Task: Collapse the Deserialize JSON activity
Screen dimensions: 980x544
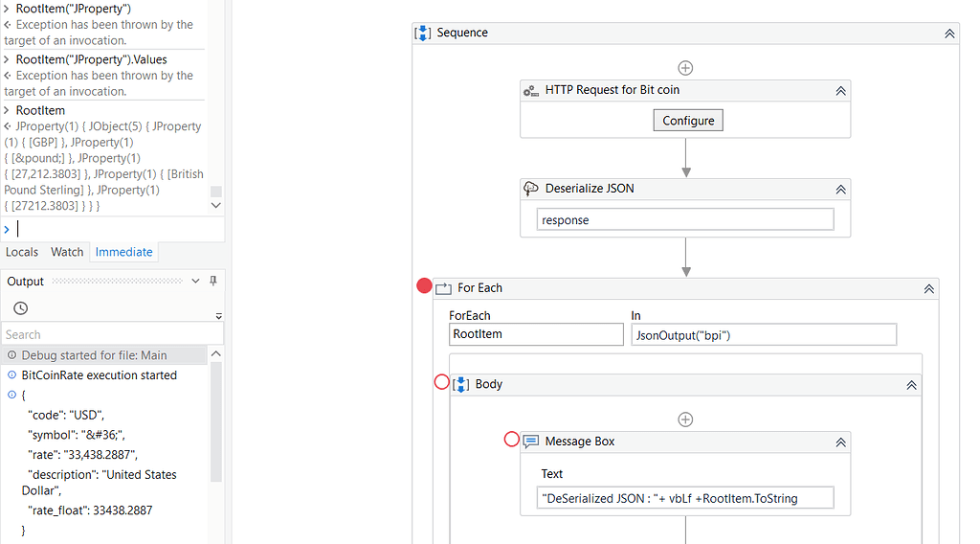Action: (x=840, y=189)
